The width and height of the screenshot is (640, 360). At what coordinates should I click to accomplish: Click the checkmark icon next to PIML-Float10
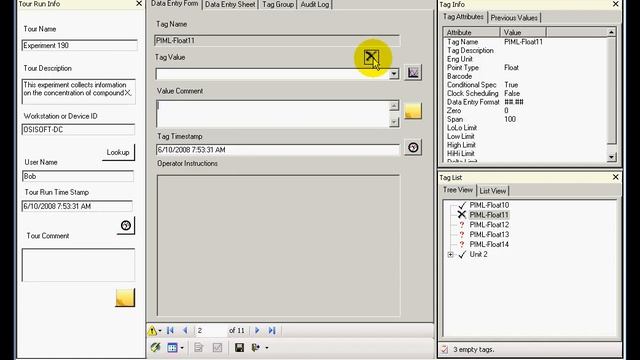[462, 205]
